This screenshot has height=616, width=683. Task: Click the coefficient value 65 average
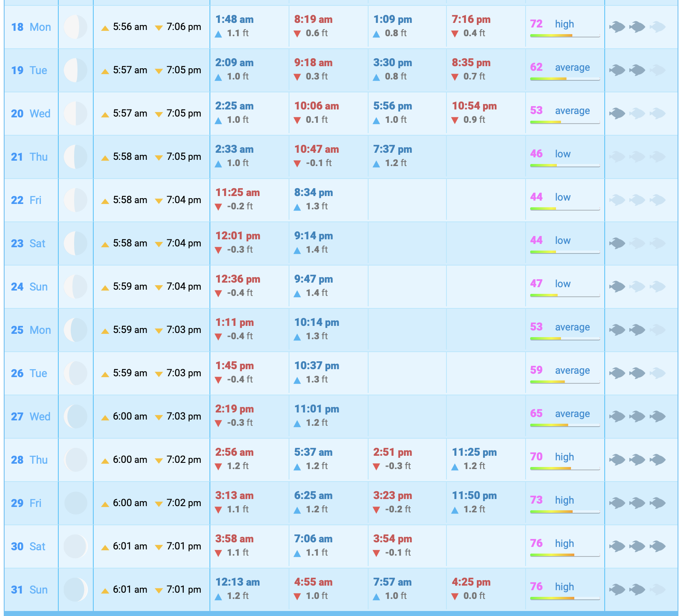pyautogui.click(x=560, y=414)
